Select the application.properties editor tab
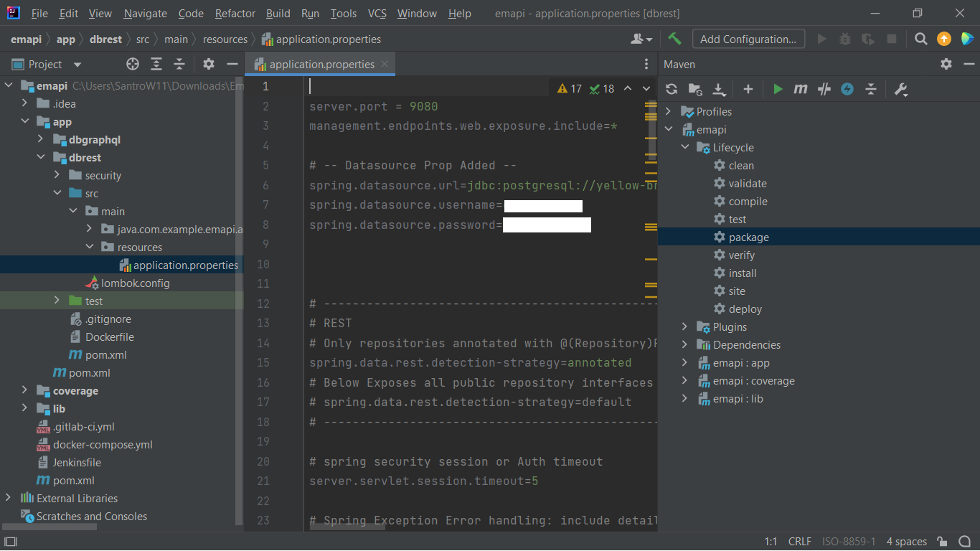980x551 pixels. pyautogui.click(x=321, y=64)
